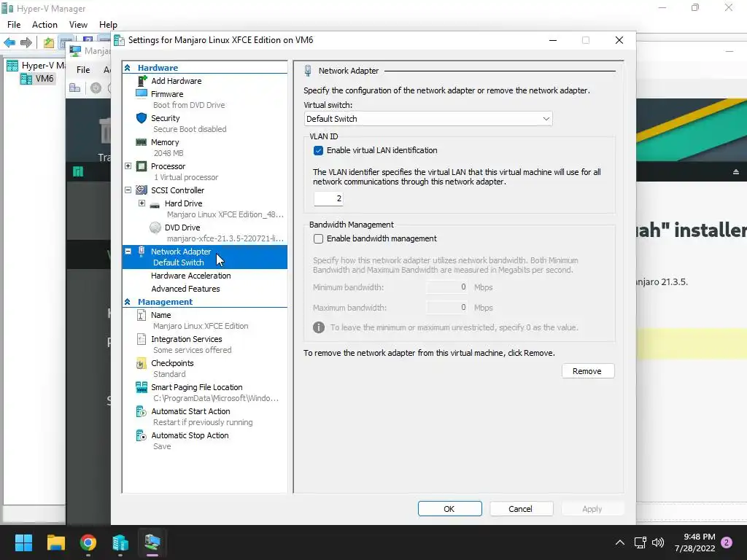Click the Add Hardware icon
This screenshot has height=560, width=747.
(142, 81)
